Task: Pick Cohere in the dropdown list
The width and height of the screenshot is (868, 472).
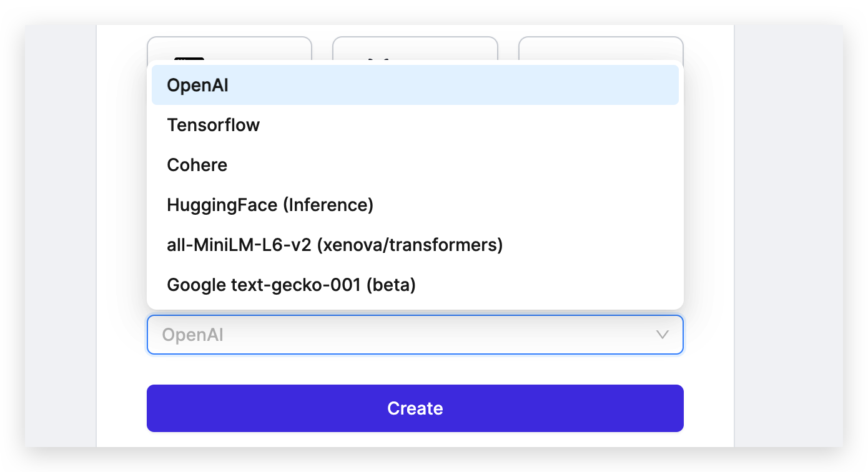Action: [x=415, y=165]
